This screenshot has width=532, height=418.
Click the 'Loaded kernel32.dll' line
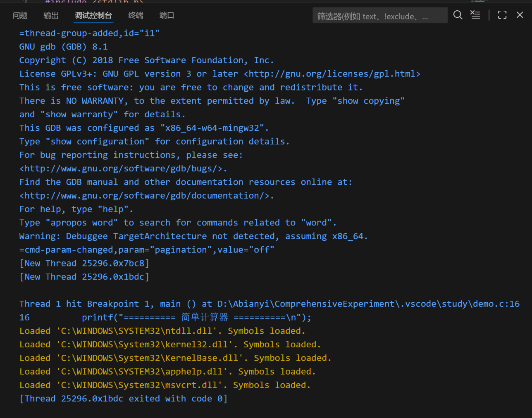coord(170,345)
